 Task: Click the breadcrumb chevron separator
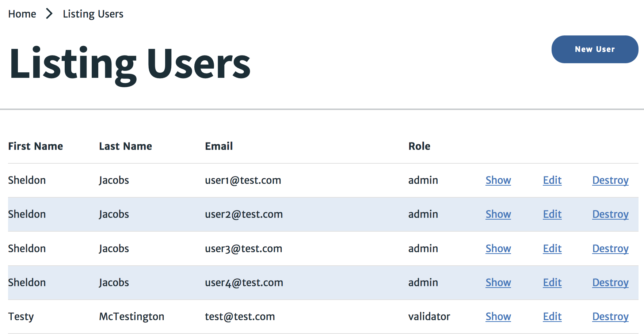click(x=49, y=14)
